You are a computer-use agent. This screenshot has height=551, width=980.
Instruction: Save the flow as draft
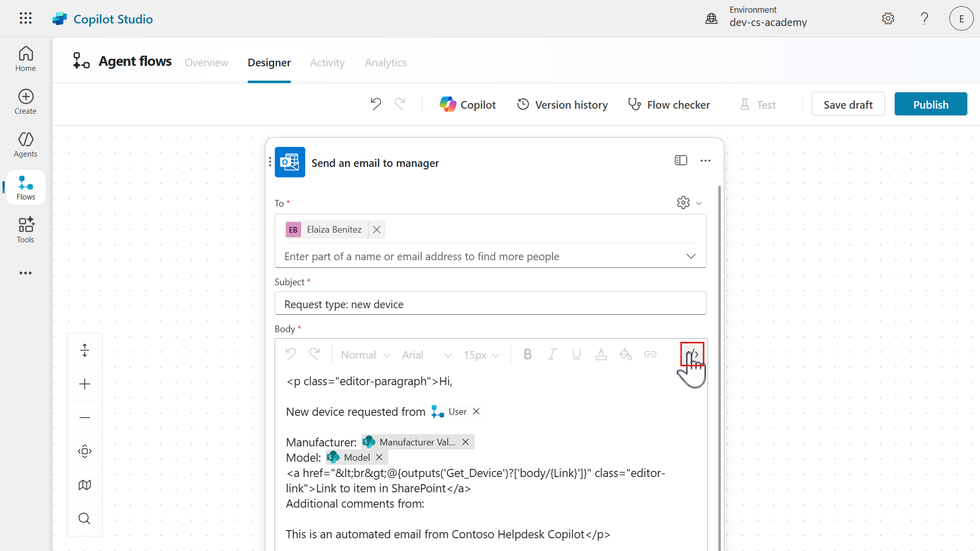848,104
